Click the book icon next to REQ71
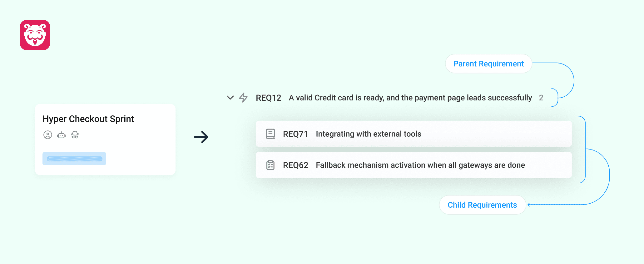644x264 pixels. coord(270,134)
